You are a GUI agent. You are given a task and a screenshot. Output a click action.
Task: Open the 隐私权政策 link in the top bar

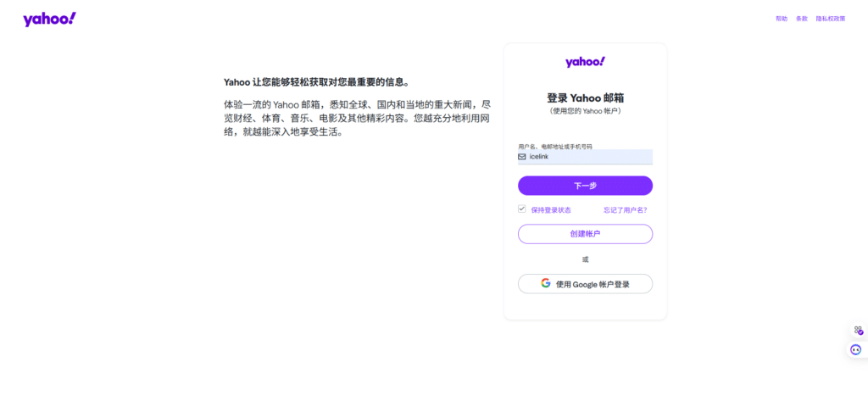pos(830,19)
